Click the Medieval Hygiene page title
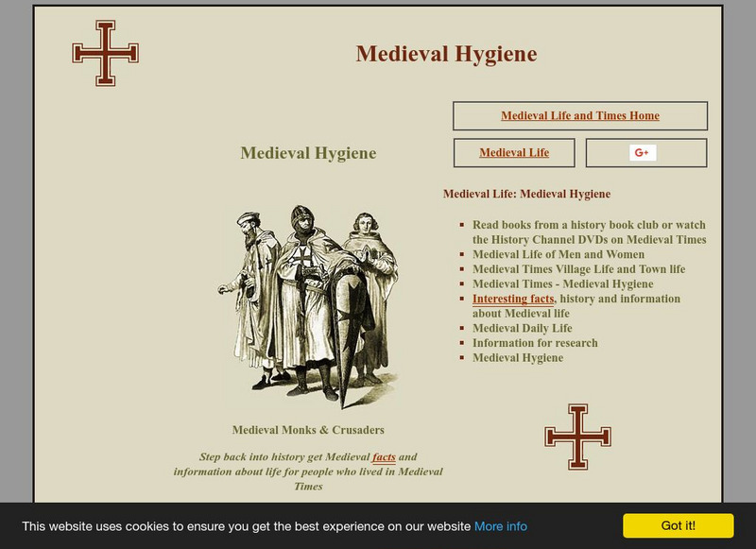The image size is (756, 549). [446, 54]
